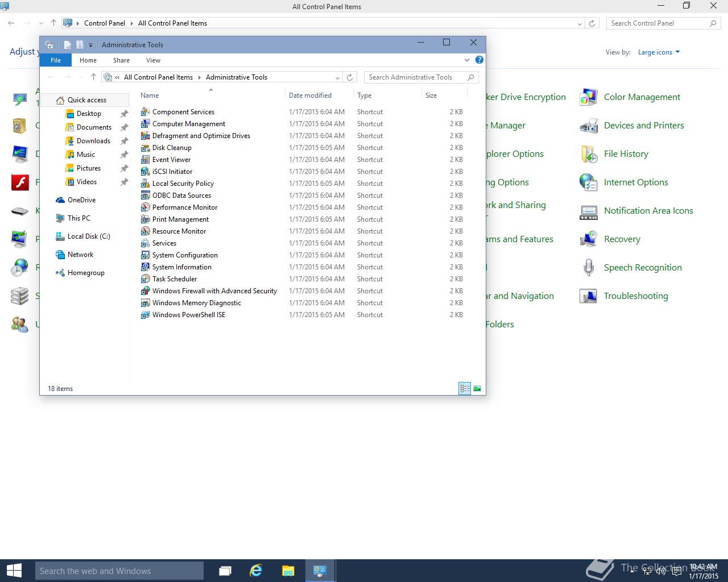
Task: Select the Services gear icon
Action: 145,243
